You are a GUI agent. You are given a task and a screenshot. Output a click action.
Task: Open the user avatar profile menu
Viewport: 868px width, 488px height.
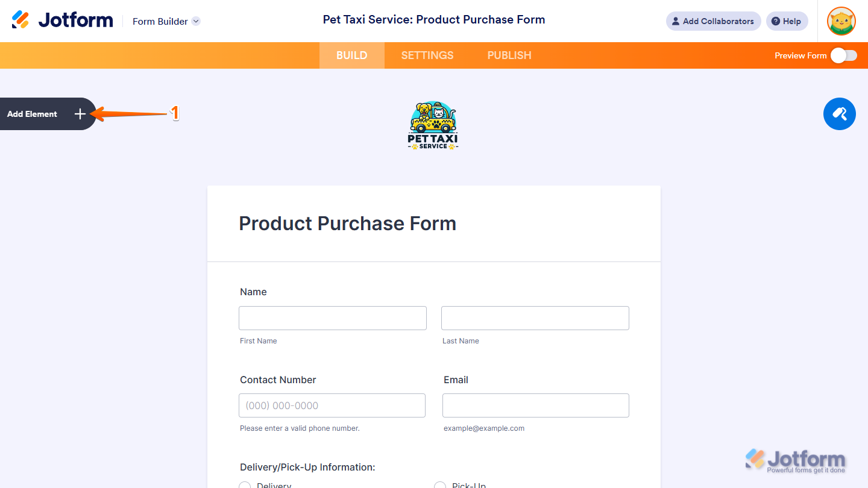pos(841,21)
